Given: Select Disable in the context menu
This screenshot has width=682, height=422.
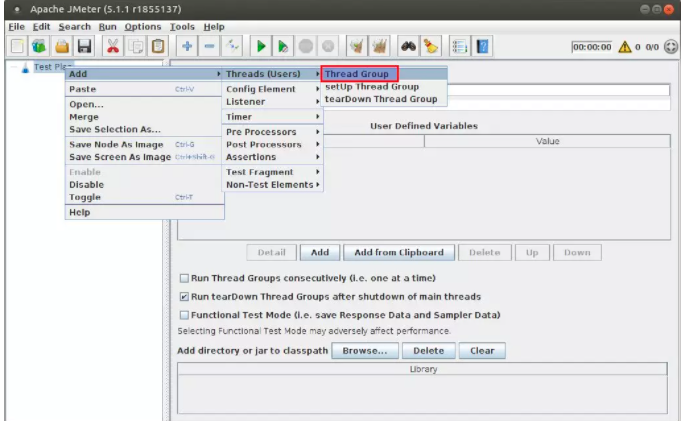Looking at the screenshot, I should pyautogui.click(x=144, y=185).
